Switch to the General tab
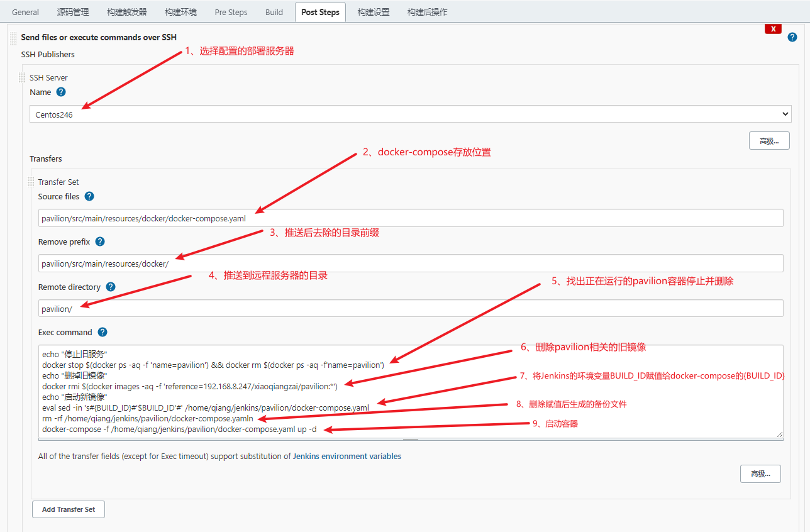The image size is (810, 532). tap(25, 12)
